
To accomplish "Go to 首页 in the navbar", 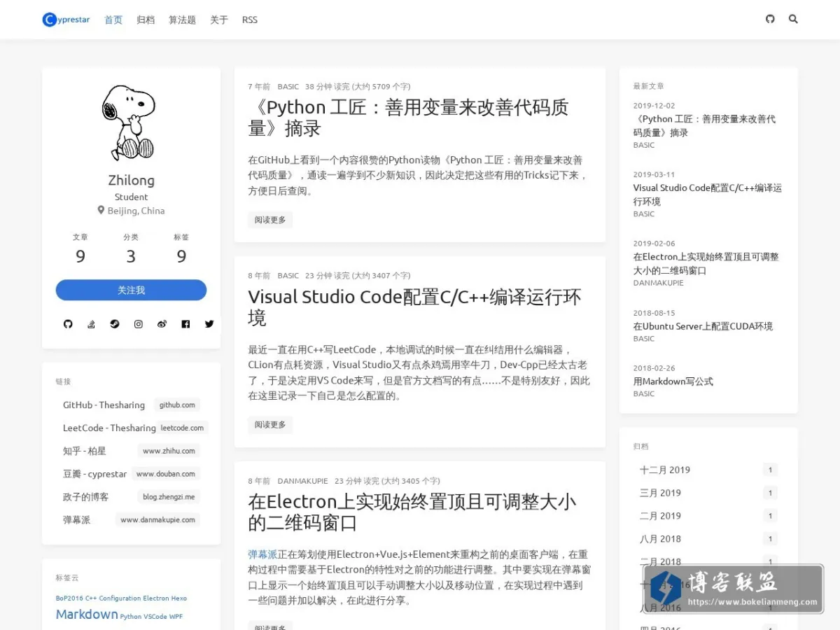I will tap(113, 20).
